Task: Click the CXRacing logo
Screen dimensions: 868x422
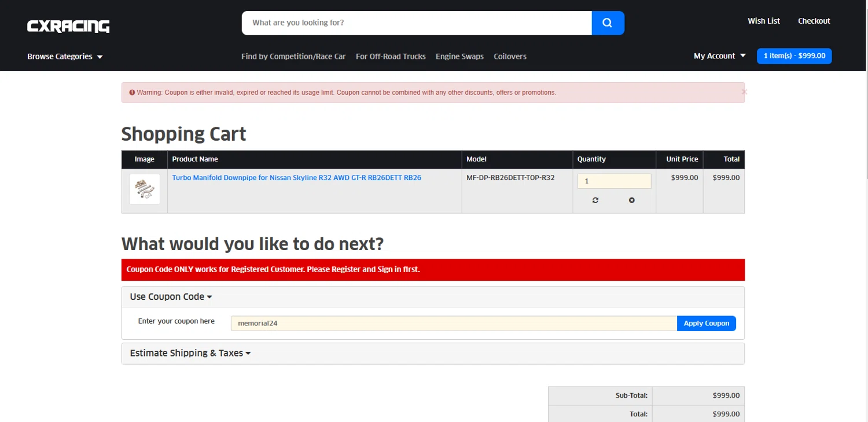Action: tap(68, 26)
